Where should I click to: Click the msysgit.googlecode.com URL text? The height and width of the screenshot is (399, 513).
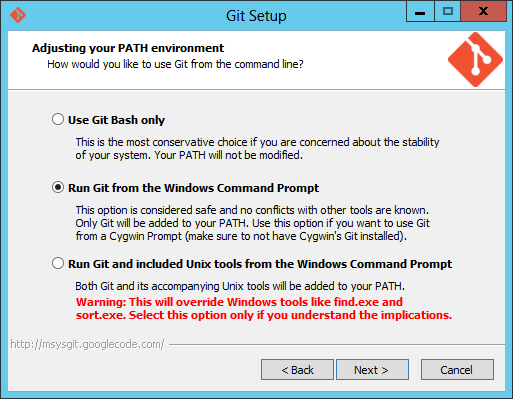click(87, 344)
